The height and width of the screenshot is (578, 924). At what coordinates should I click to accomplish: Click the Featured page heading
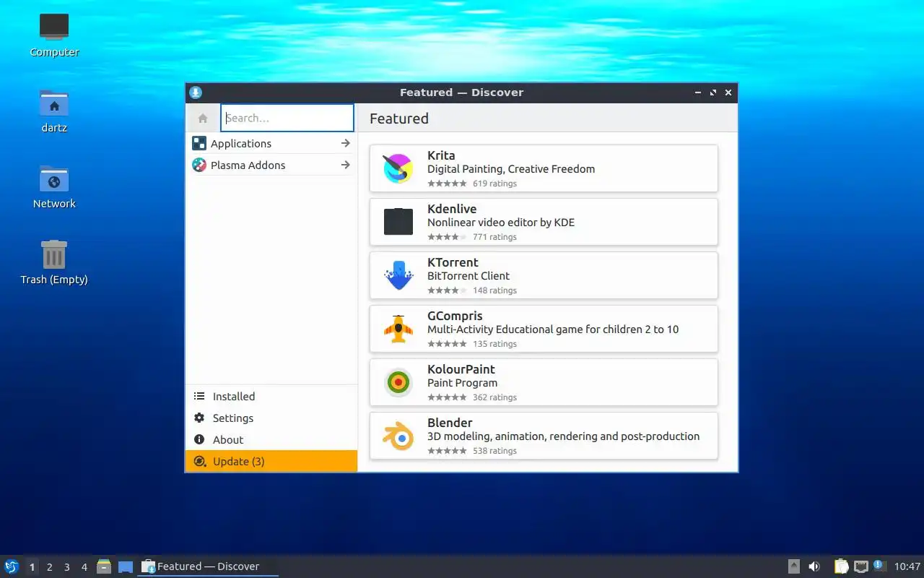(399, 118)
